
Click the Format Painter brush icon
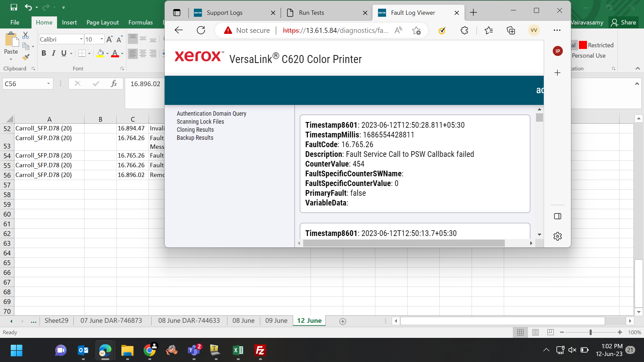click(26, 57)
